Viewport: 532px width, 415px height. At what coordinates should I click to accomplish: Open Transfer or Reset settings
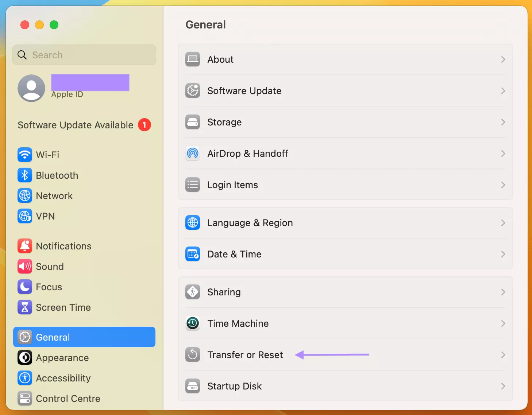245,354
